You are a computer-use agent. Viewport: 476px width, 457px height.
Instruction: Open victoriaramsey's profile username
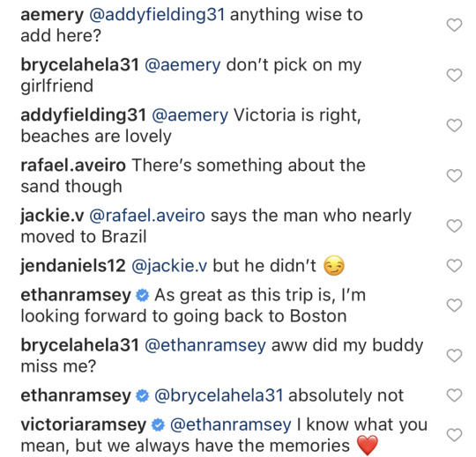pos(84,425)
